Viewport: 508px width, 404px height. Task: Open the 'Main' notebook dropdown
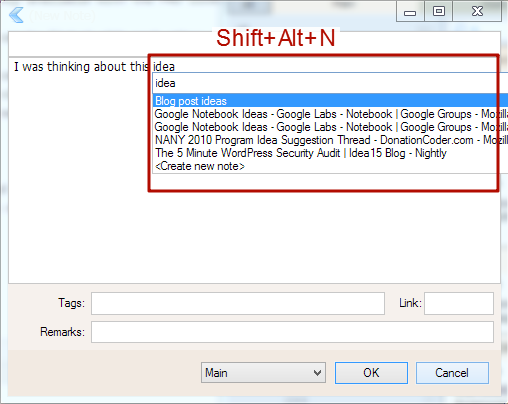point(263,373)
